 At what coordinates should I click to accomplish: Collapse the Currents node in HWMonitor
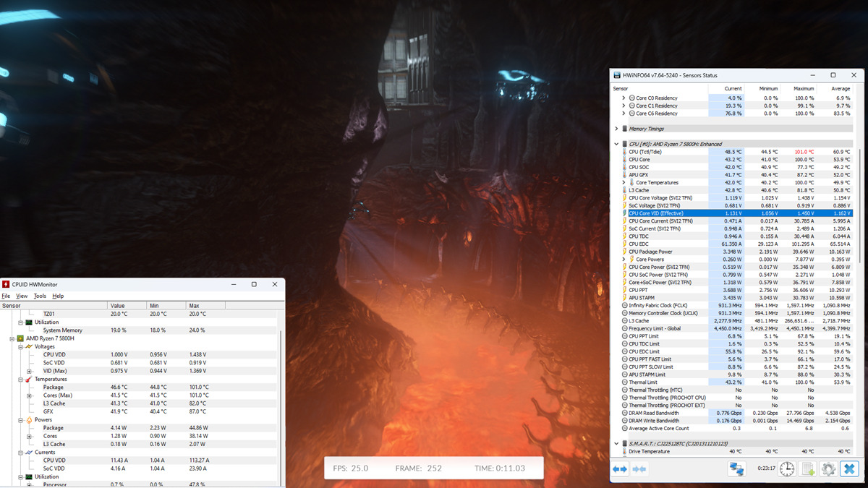pyautogui.click(x=20, y=452)
